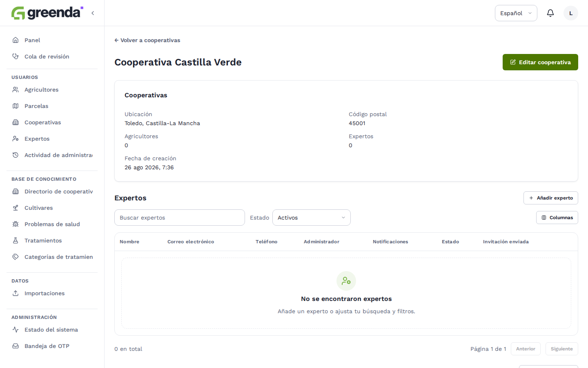Click the Importaciones upload icon

click(x=16, y=293)
